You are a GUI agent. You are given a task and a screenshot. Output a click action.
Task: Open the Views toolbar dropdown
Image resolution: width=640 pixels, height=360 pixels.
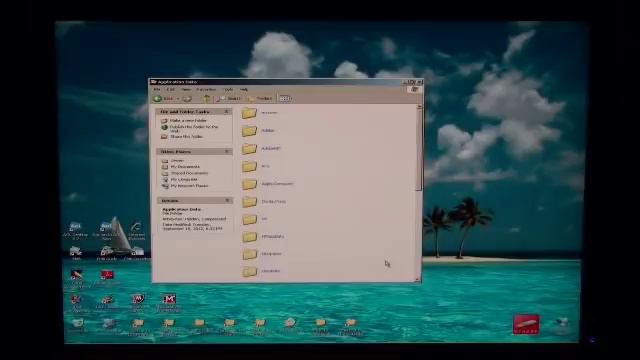click(285, 98)
